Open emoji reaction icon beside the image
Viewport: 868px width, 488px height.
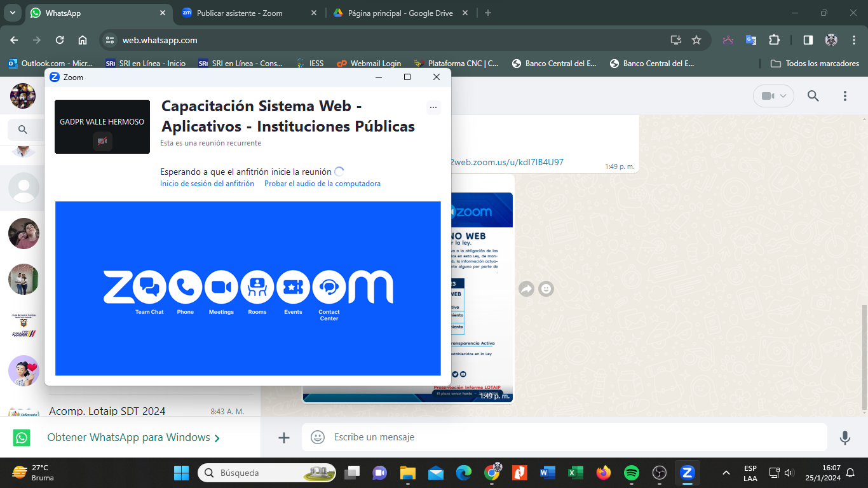(x=546, y=289)
